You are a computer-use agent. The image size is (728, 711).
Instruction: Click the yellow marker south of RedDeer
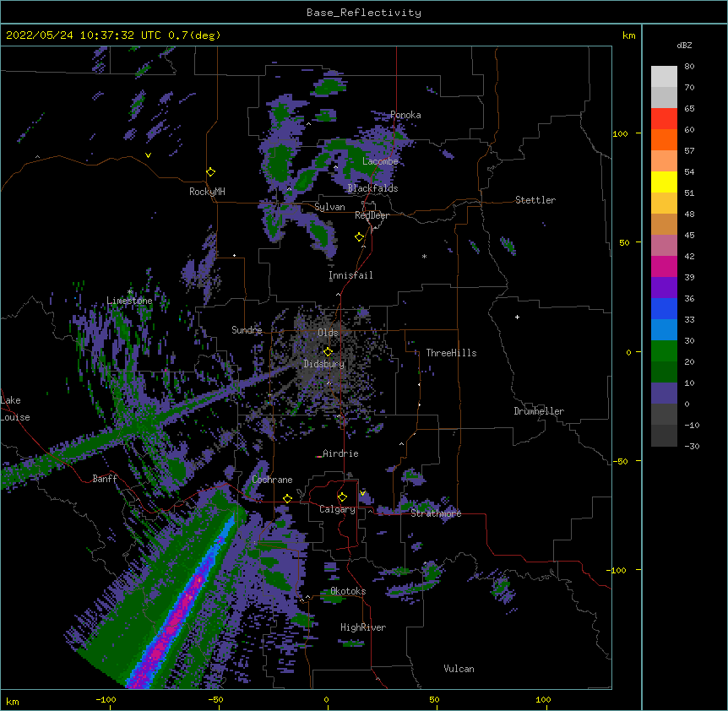click(360, 236)
